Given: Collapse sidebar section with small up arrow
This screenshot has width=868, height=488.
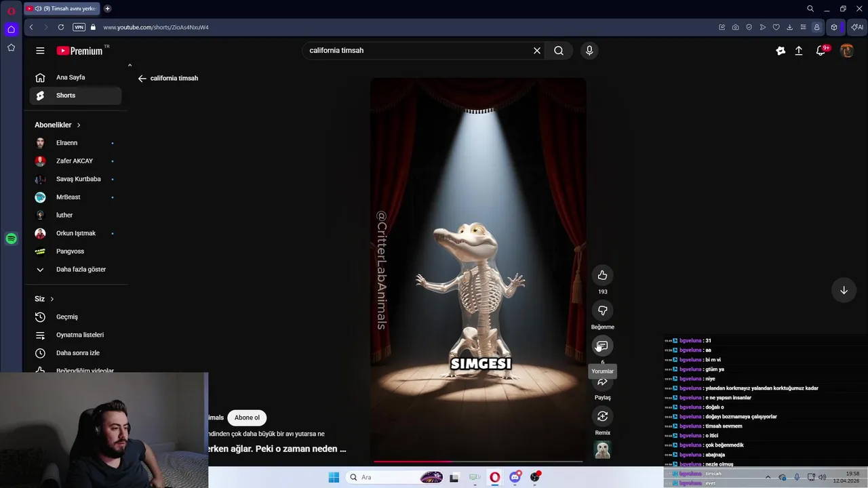Looking at the screenshot, I should (130, 65).
